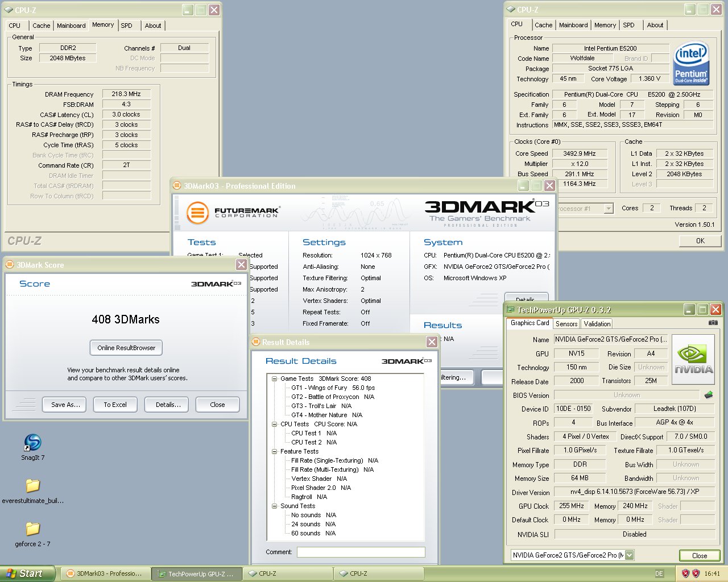Screen dimensions: 728x582
Task: Select 24 sounds test row
Action: click(313, 524)
